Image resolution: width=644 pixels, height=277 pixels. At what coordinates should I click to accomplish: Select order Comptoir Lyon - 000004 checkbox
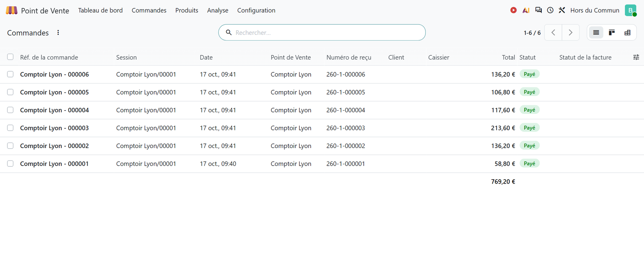[10, 110]
